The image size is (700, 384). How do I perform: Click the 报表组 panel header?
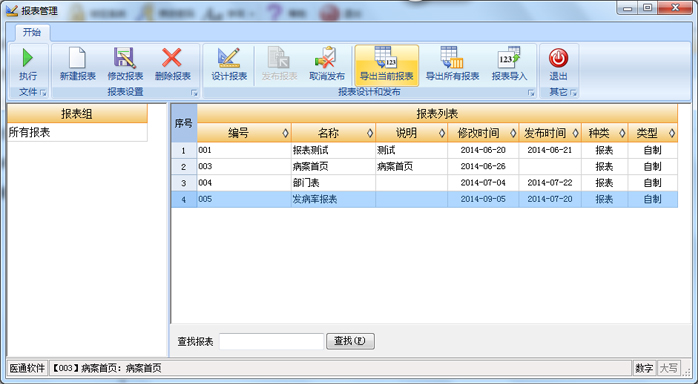click(x=77, y=114)
